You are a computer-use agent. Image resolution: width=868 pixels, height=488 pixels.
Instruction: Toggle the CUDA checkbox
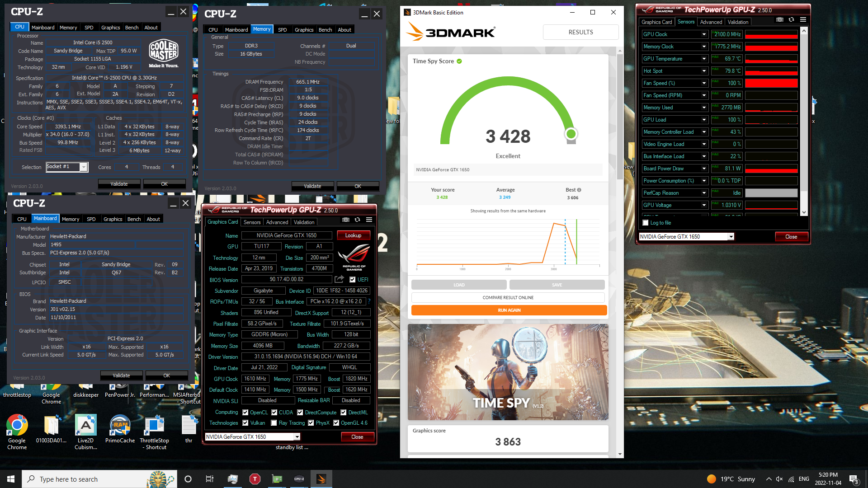[x=274, y=412]
